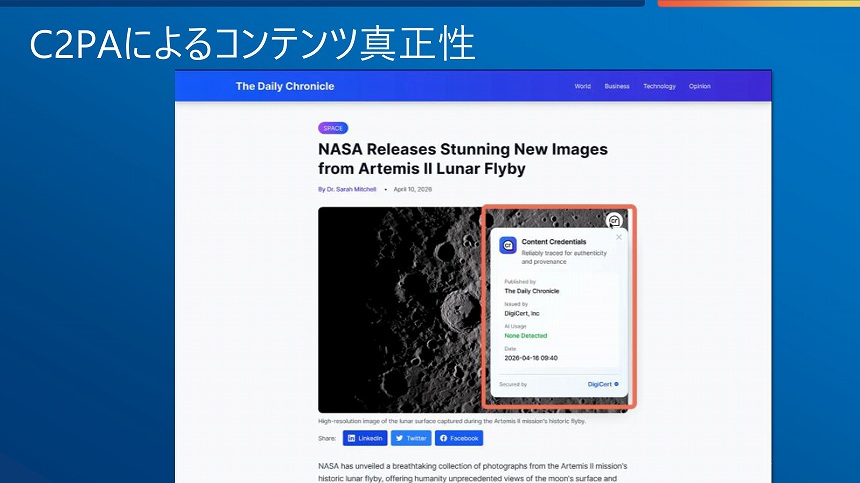Click the blue Content Credentials logo in popup
The width and height of the screenshot is (860, 483).
point(508,246)
